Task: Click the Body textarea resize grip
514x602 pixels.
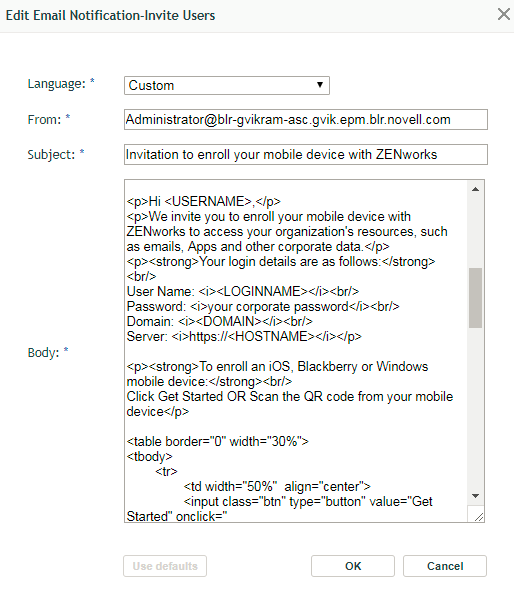Action: [478, 517]
